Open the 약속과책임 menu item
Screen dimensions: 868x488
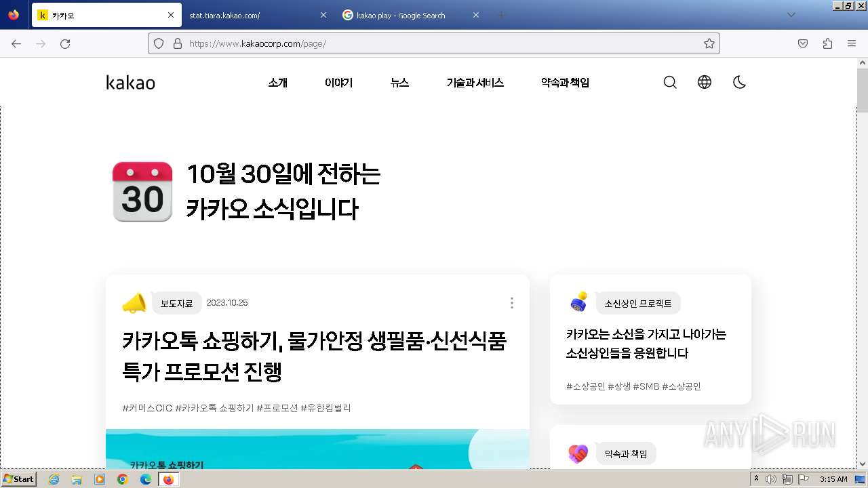click(565, 83)
